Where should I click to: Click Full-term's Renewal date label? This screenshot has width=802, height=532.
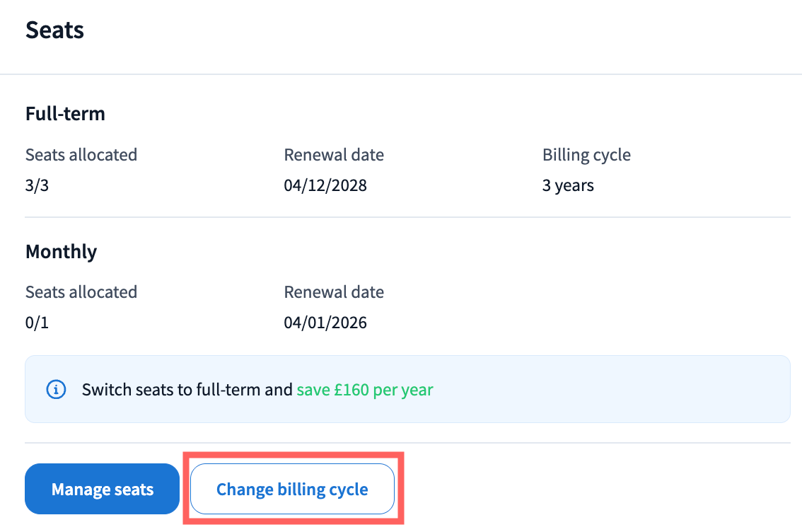334,155
